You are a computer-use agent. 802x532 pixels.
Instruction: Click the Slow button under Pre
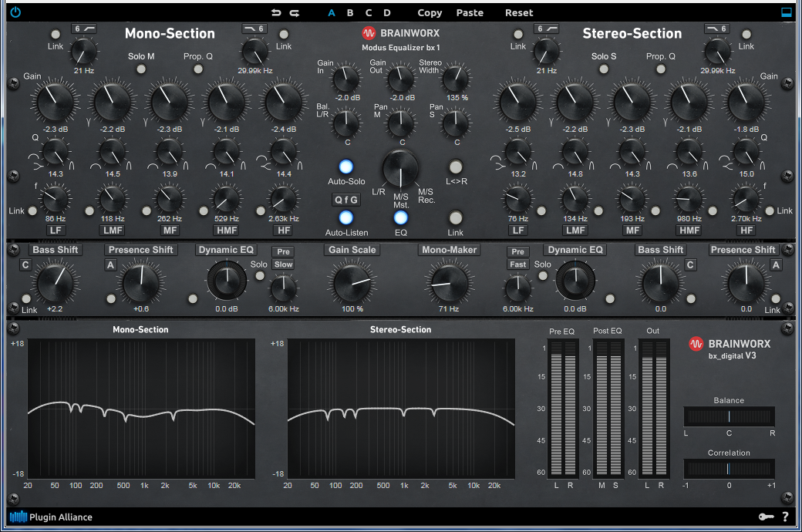283,264
